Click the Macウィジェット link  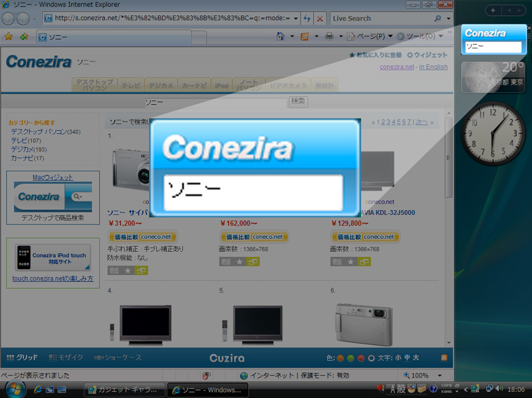click(53, 177)
